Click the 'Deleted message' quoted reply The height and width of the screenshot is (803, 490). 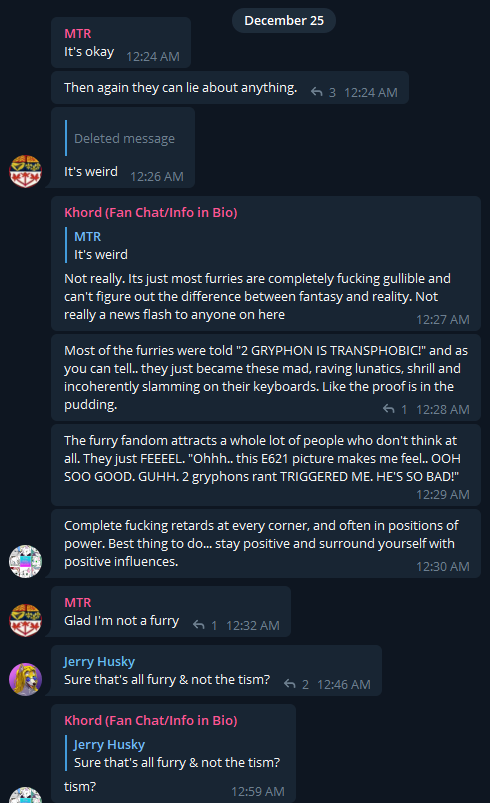[121, 138]
